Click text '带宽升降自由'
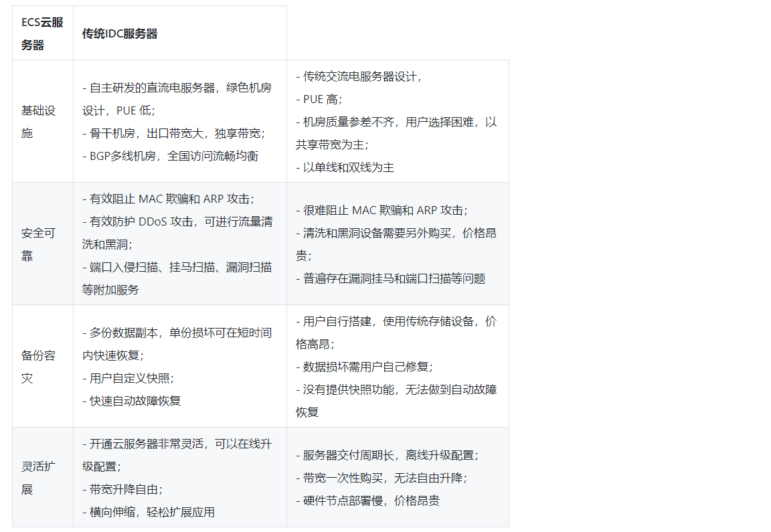This screenshot has height=532, width=771. point(124,489)
